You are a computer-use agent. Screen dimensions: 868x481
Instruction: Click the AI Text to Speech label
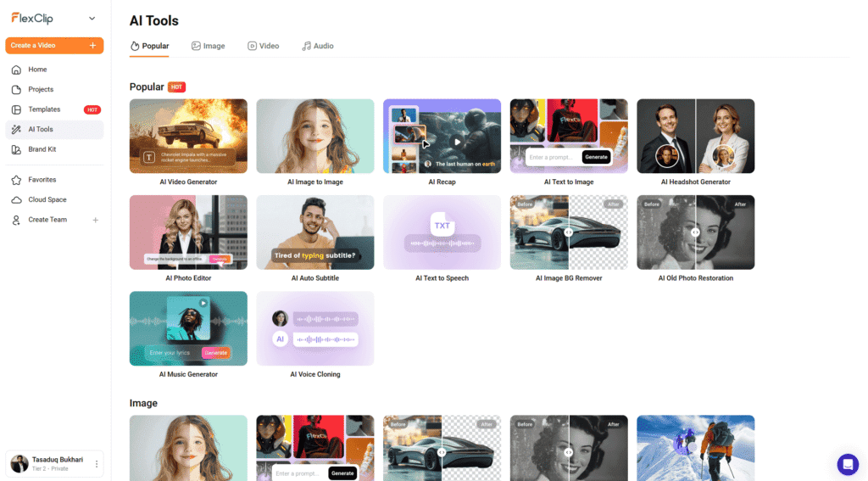point(442,278)
